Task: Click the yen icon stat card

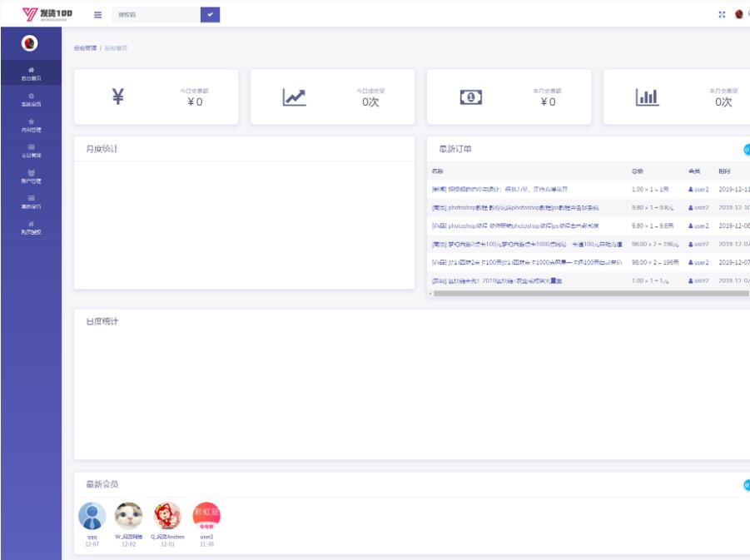Action: pos(117,97)
